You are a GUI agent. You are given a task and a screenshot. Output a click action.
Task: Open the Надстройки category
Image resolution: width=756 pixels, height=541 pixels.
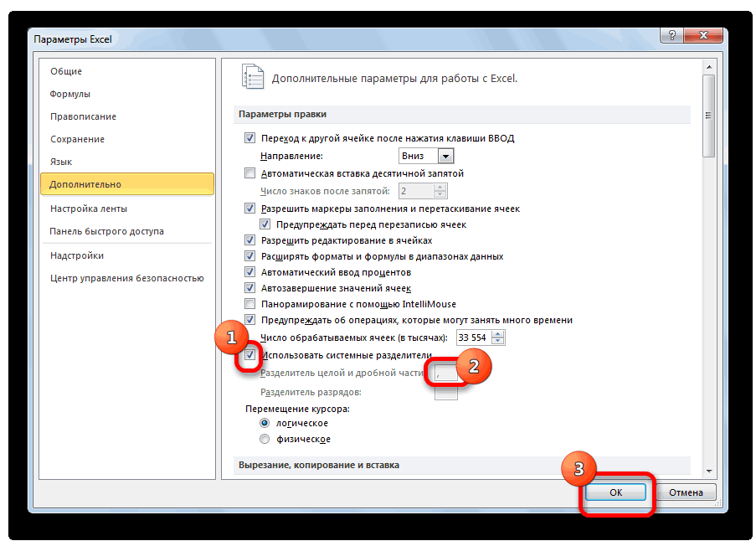(x=77, y=255)
